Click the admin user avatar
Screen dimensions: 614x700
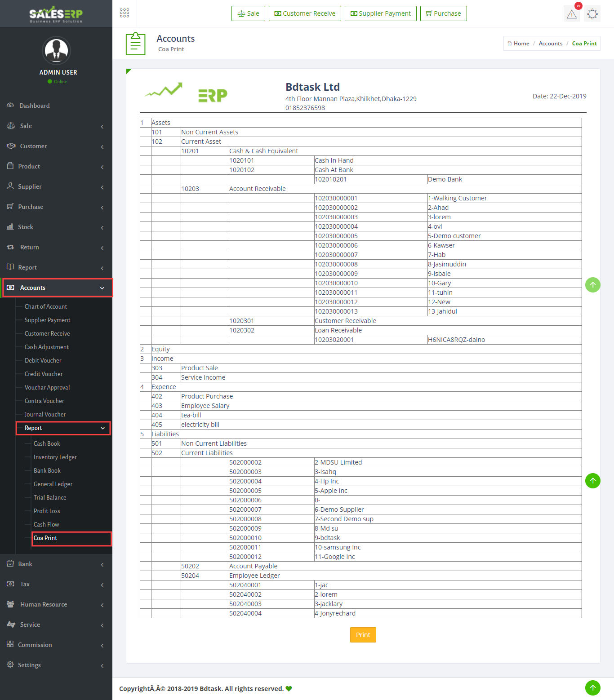[56, 50]
